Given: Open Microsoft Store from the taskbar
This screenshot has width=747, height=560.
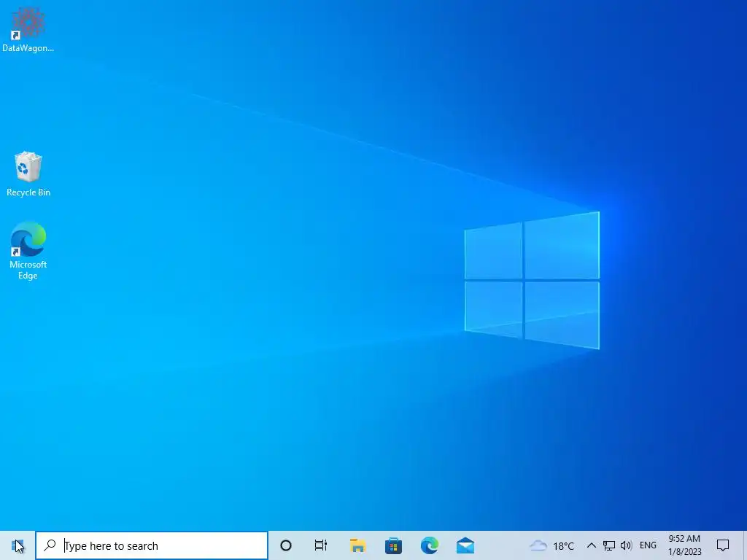Looking at the screenshot, I should (x=393, y=545).
